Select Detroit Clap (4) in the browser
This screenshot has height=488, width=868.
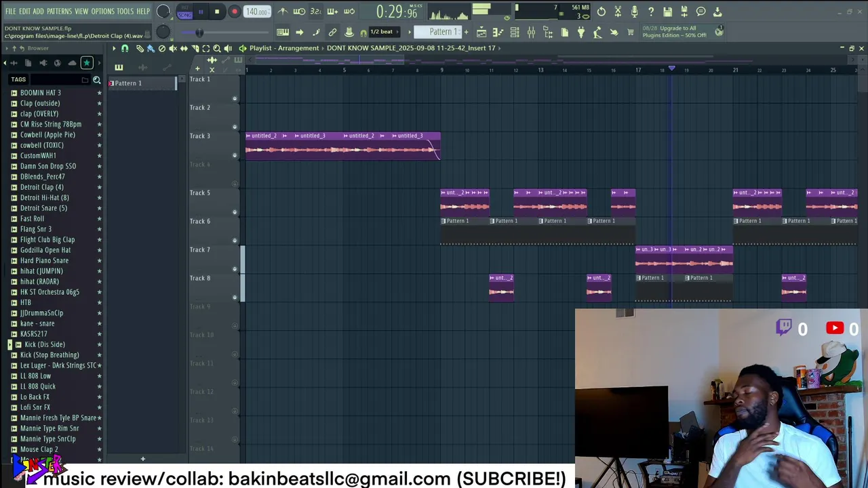point(42,187)
